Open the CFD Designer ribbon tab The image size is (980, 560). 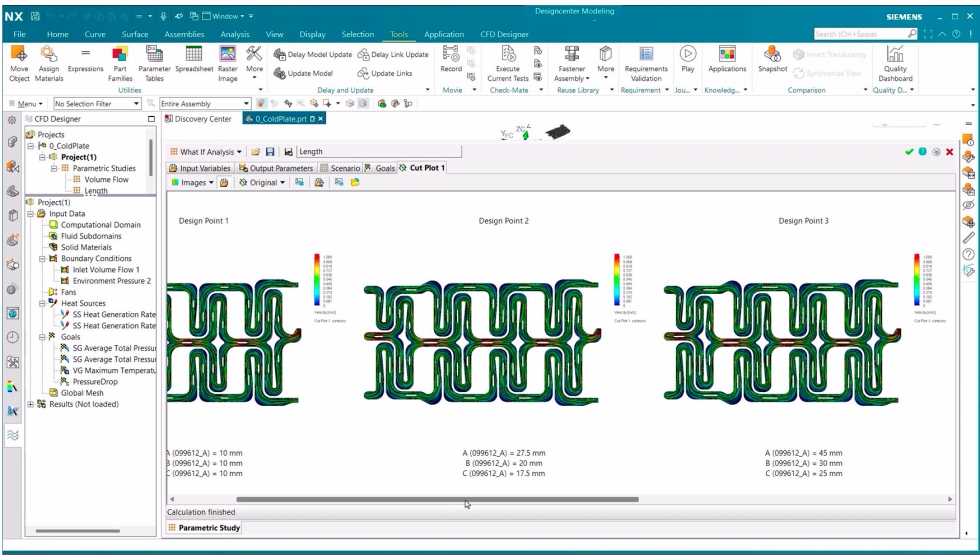point(504,34)
